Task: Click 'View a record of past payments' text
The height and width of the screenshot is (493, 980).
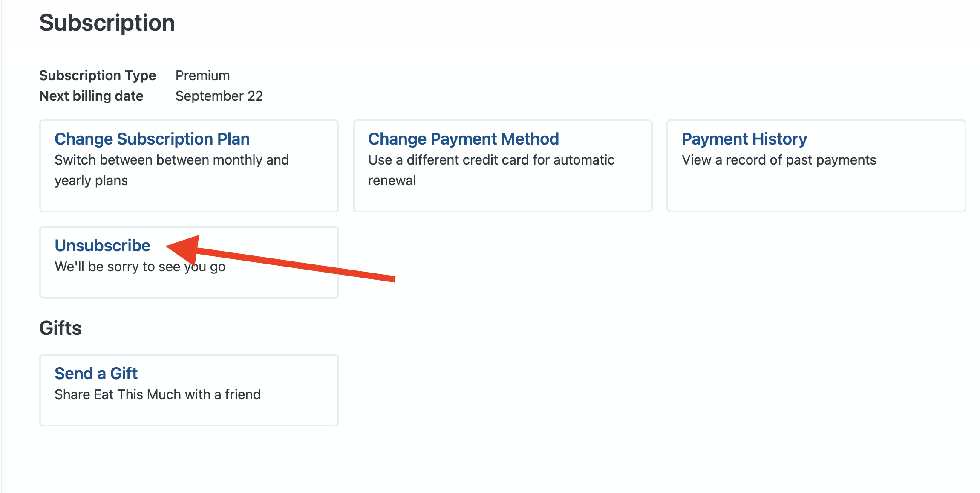Action: pos(779,160)
